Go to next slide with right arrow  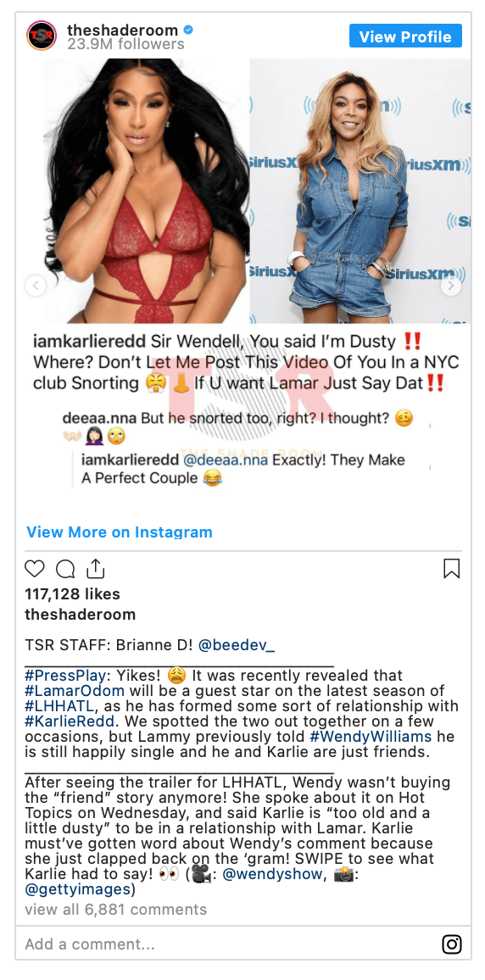pos(450,287)
